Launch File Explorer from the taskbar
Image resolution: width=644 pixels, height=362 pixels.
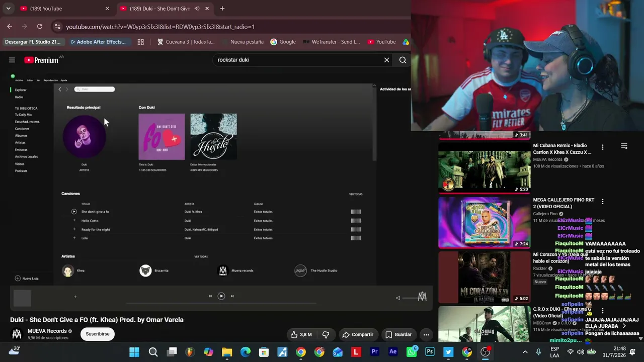coord(227,352)
